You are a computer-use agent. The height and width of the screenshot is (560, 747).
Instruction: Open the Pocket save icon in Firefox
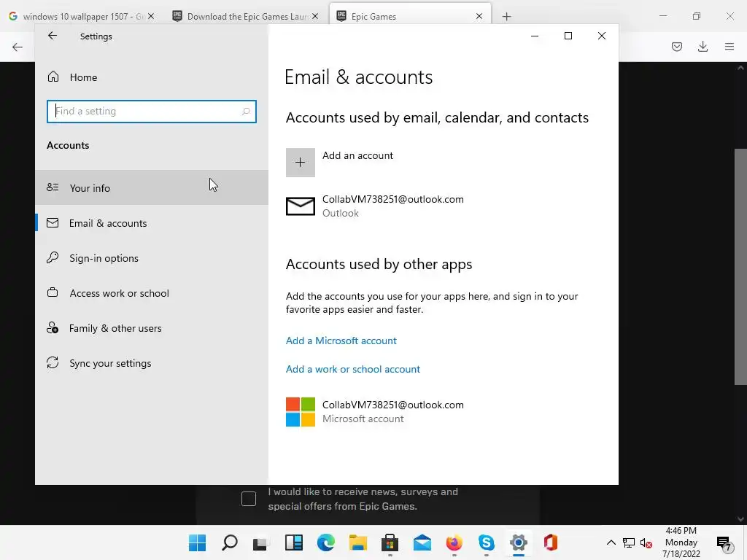click(677, 47)
